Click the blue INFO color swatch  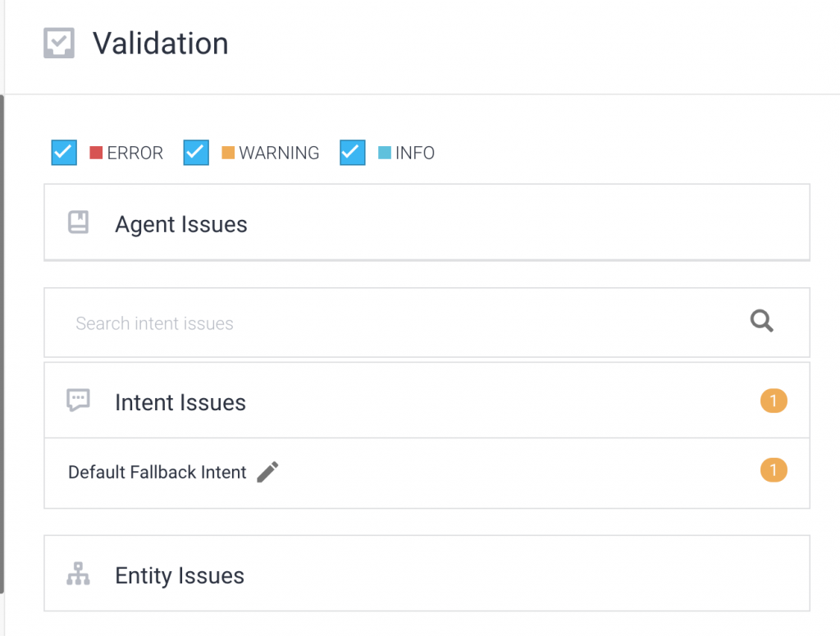pyautogui.click(x=385, y=153)
